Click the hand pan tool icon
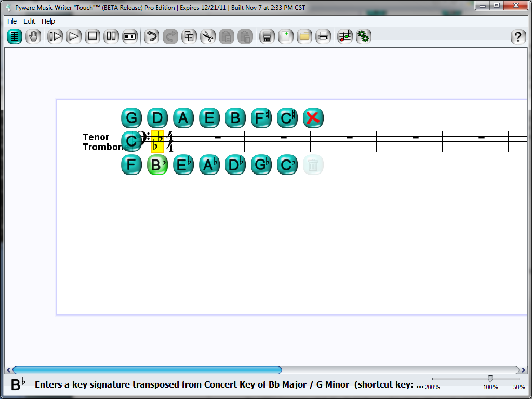The image size is (532, 399). (x=33, y=36)
